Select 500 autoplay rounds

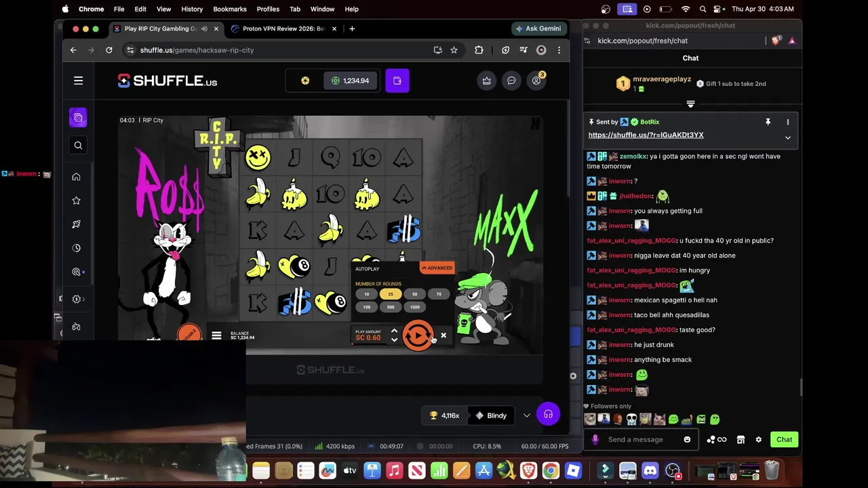click(391, 307)
